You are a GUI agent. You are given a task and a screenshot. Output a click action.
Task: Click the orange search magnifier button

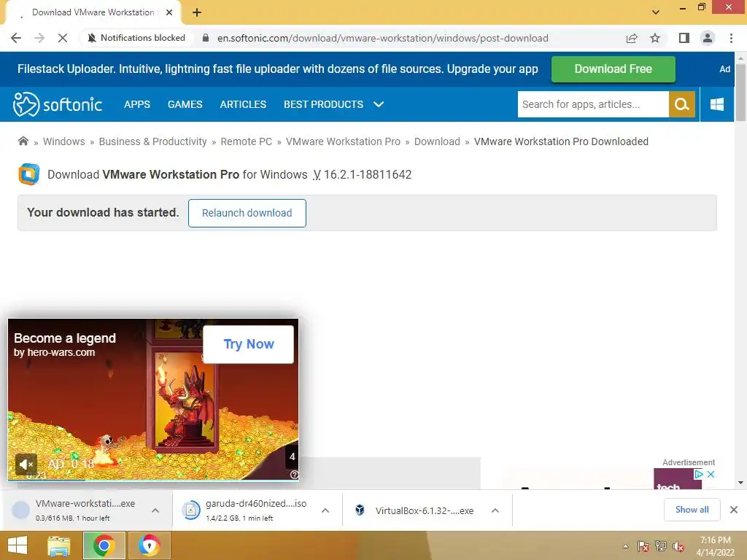pyautogui.click(x=682, y=104)
